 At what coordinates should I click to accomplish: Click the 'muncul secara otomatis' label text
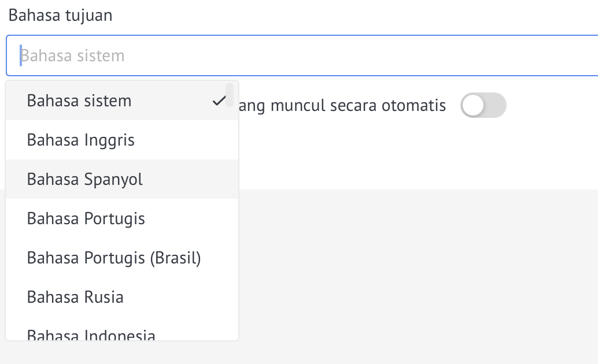(x=358, y=106)
